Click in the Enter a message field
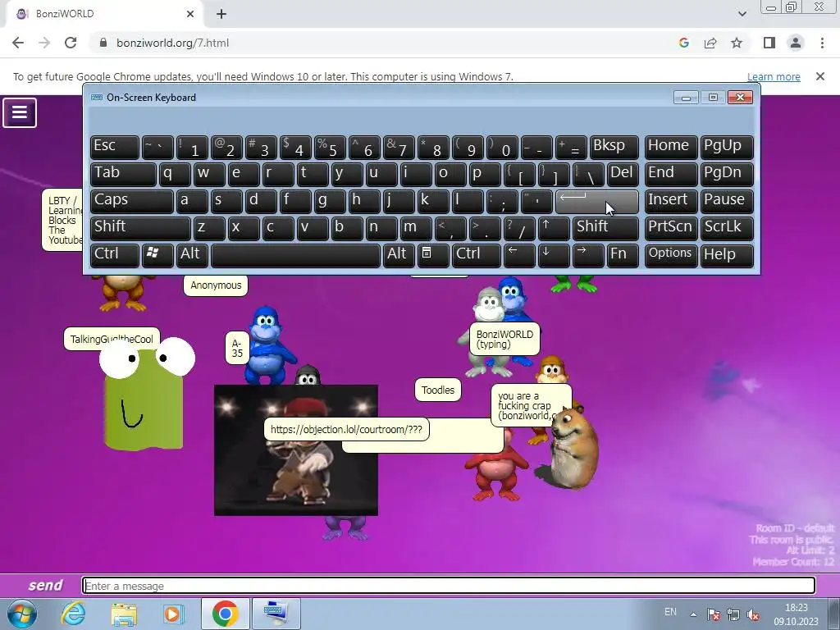This screenshot has width=840, height=630. pyautogui.click(x=449, y=586)
